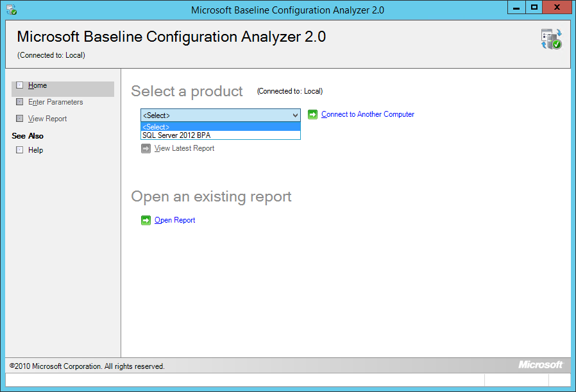Pick the <Select> option in the dropdown list
This screenshot has width=576, height=392.
click(221, 127)
